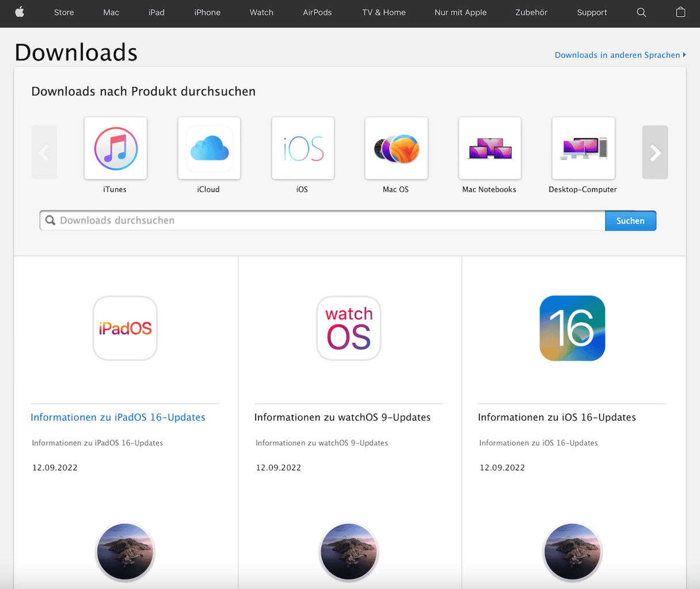The width and height of the screenshot is (700, 589).
Task: Click the iTunes label under product icon
Action: pos(115,189)
